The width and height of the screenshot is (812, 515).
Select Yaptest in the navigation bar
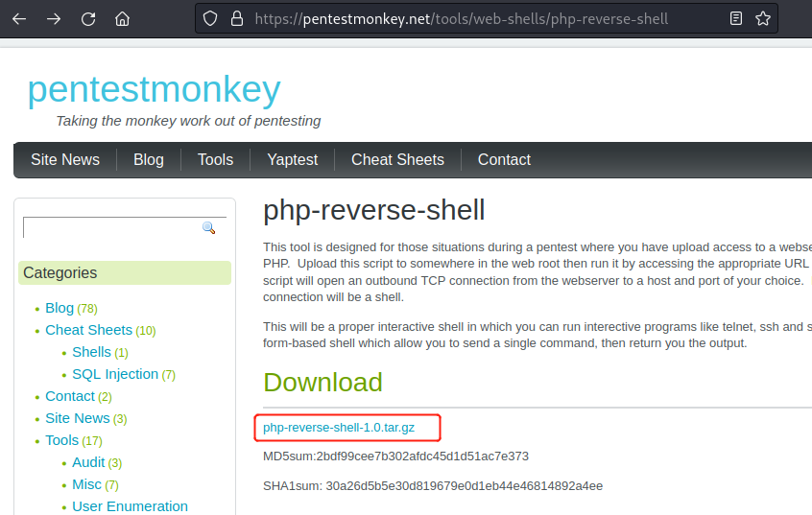pos(292,160)
